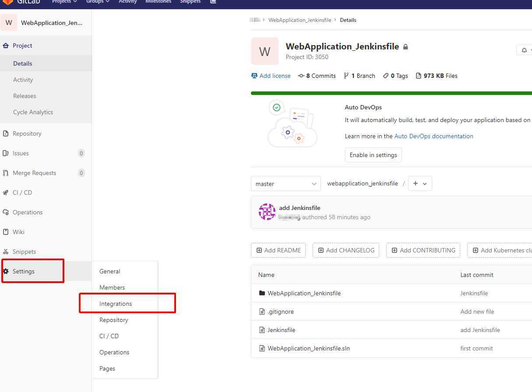
Task: Open the .gitignore file name
Action: [281, 311]
